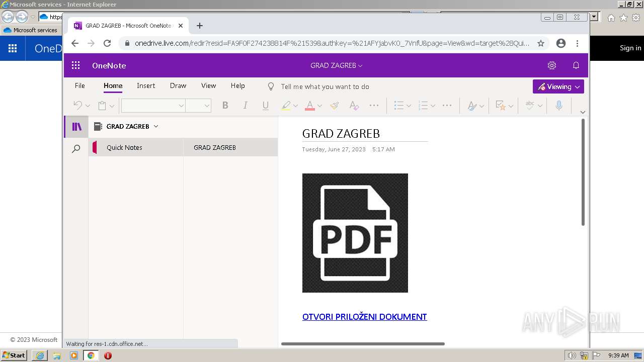Image resolution: width=644 pixels, height=362 pixels.
Task: Toggle Bold formatting
Action: coord(225,105)
